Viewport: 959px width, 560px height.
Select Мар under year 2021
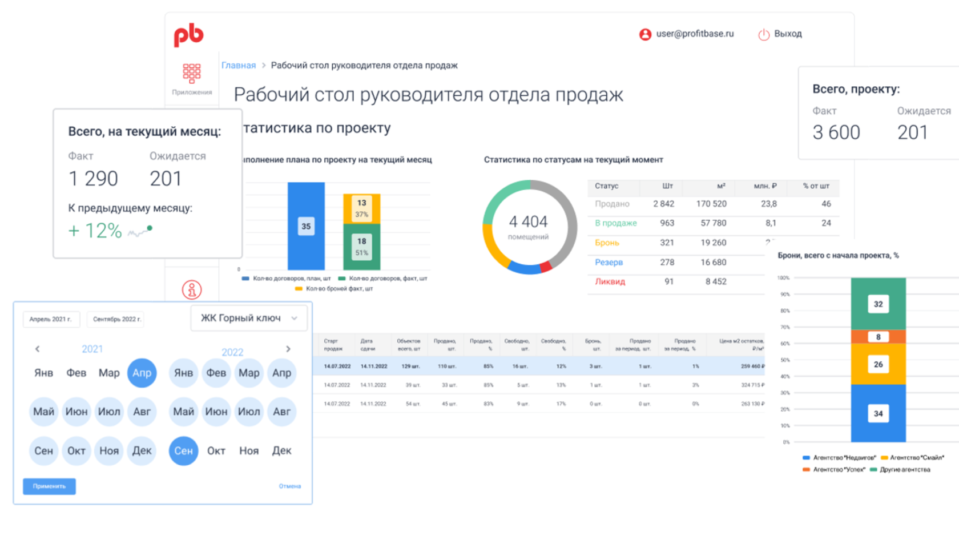[x=109, y=373]
